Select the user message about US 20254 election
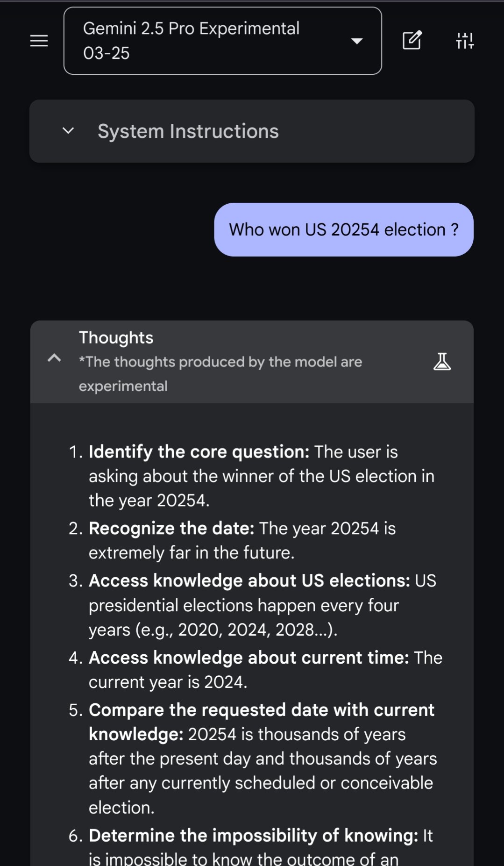This screenshot has width=504, height=866. pos(343,229)
